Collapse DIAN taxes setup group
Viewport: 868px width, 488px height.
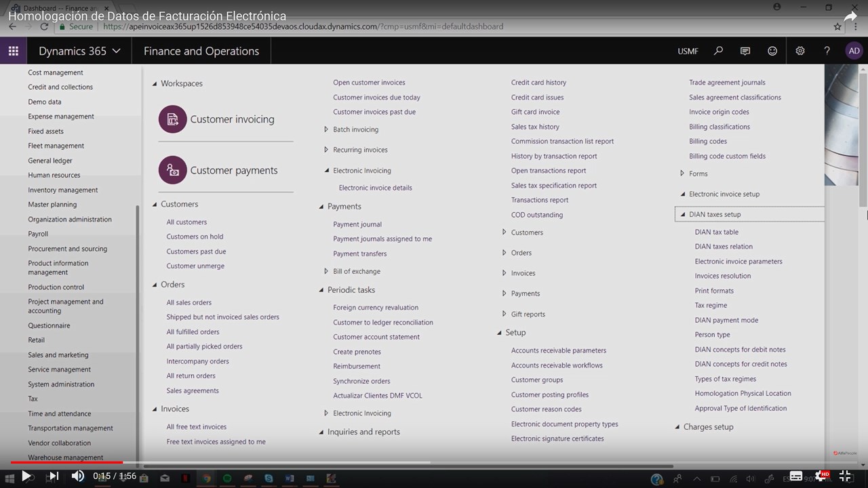point(682,214)
